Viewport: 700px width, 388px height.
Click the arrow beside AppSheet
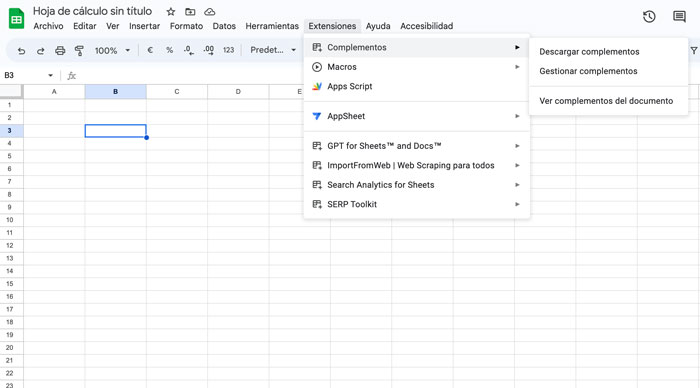coord(517,116)
